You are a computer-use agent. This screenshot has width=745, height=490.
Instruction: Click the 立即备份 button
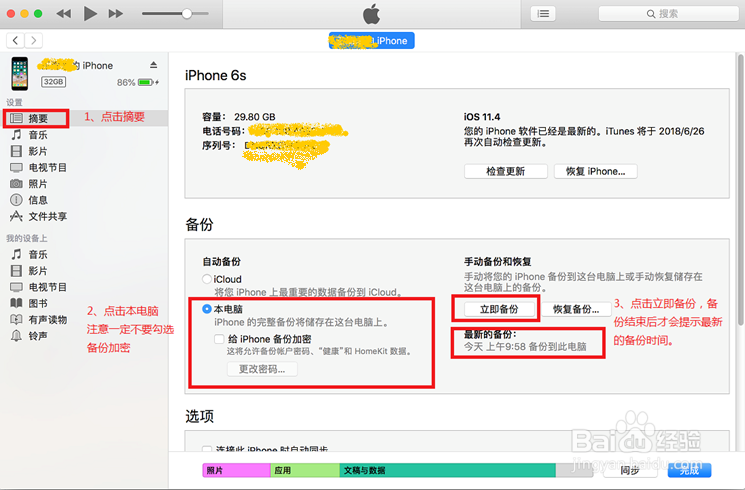[x=499, y=309]
